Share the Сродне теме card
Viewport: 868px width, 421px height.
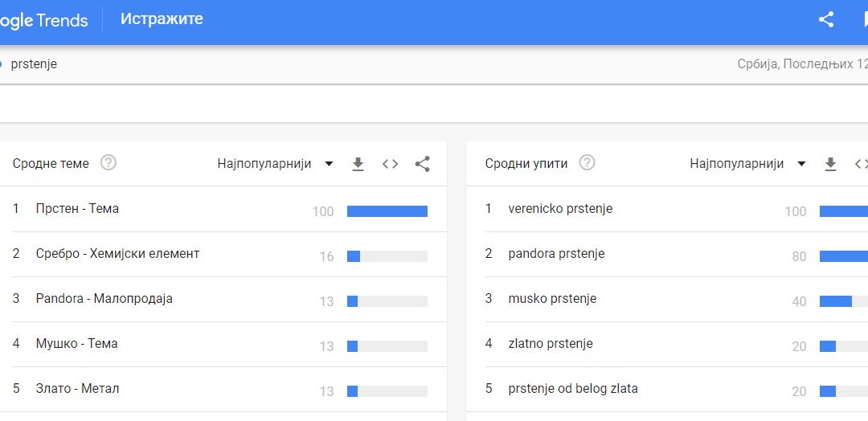(423, 164)
